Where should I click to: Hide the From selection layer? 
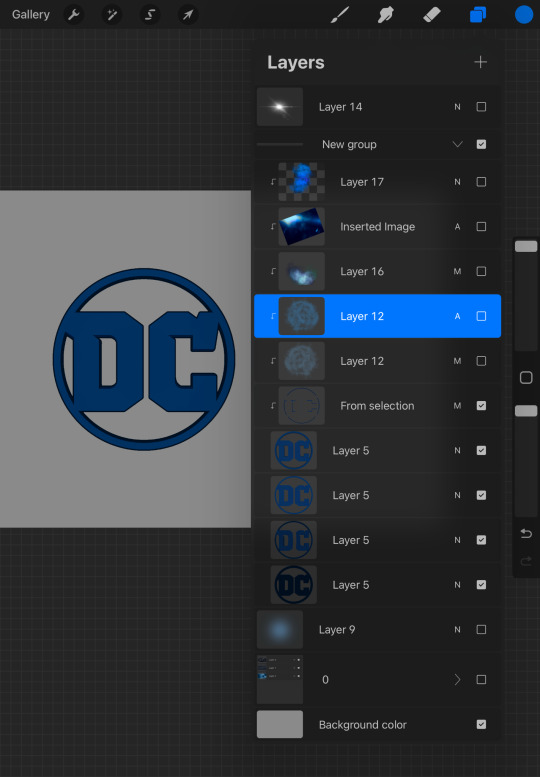click(x=481, y=405)
